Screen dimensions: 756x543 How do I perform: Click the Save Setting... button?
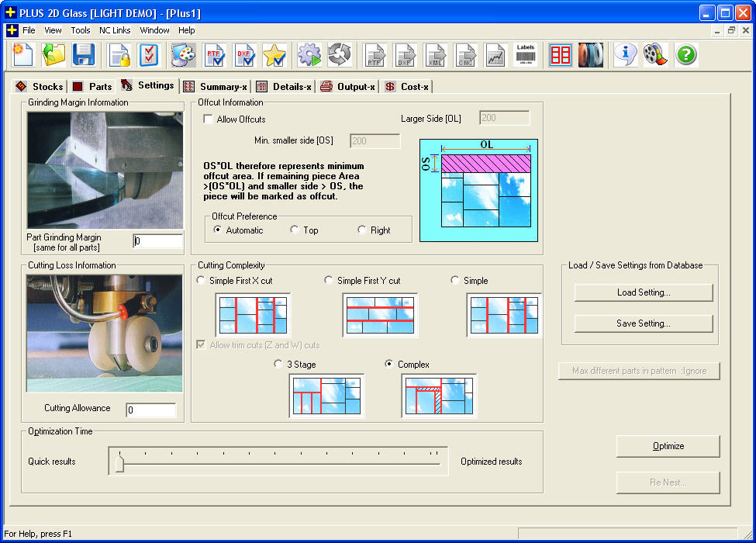(644, 323)
